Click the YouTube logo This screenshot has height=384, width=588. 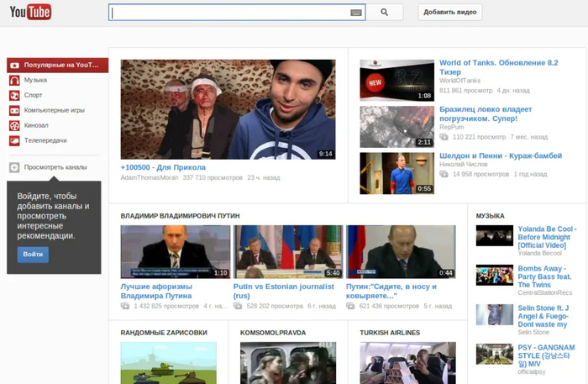[x=30, y=12]
